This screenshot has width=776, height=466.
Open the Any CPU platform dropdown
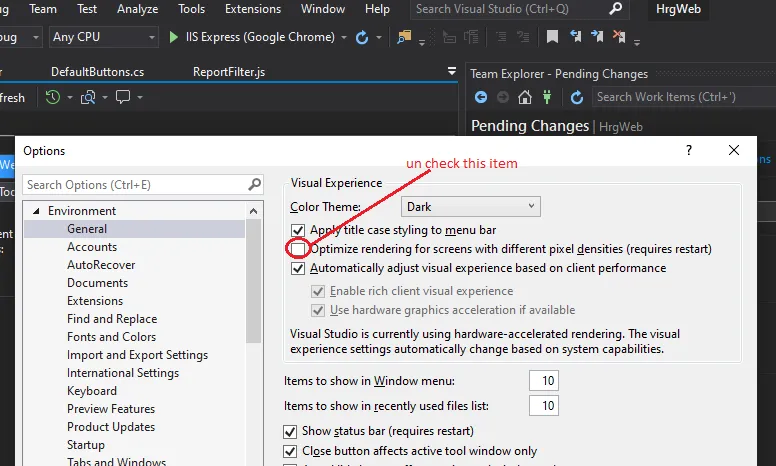coord(103,37)
